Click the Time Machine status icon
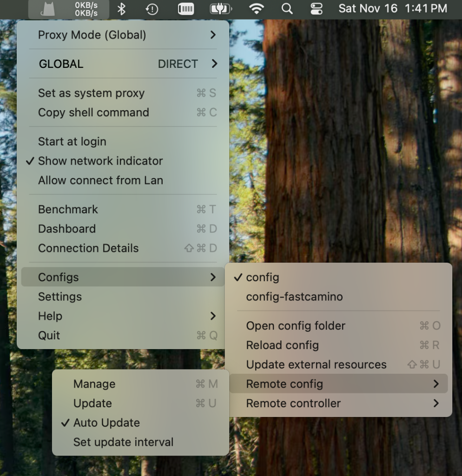 (x=152, y=9)
